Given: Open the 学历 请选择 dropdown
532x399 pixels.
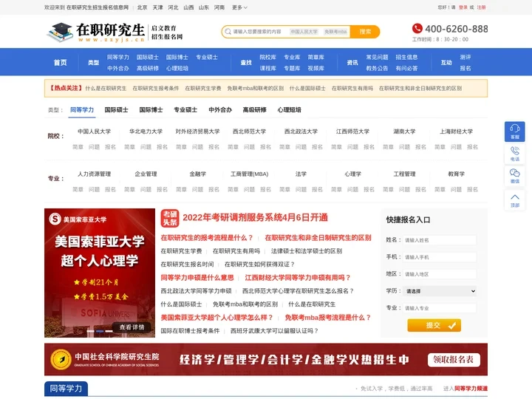Looking at the screenshot, I should point(439,291).
